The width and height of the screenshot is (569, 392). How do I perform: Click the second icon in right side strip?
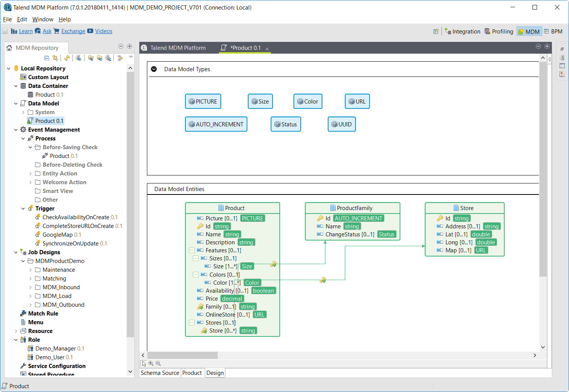coord(562,57)
